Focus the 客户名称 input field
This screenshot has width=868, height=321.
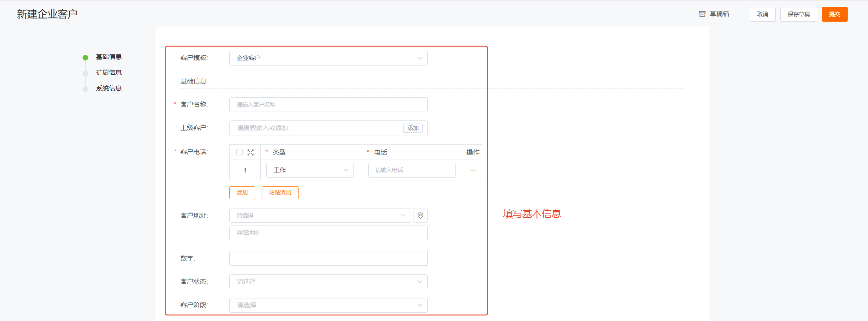(328, 105)
